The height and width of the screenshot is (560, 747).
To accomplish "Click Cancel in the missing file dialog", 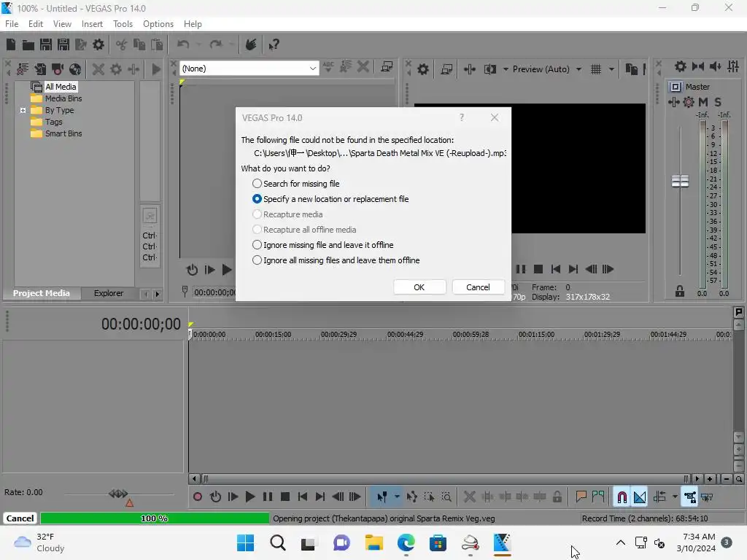I will [478, 287].
